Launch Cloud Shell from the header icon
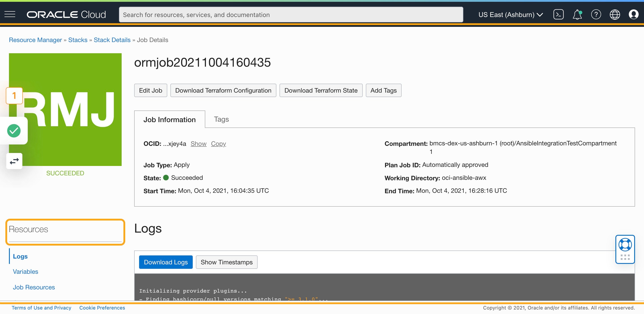 point(558,15)
